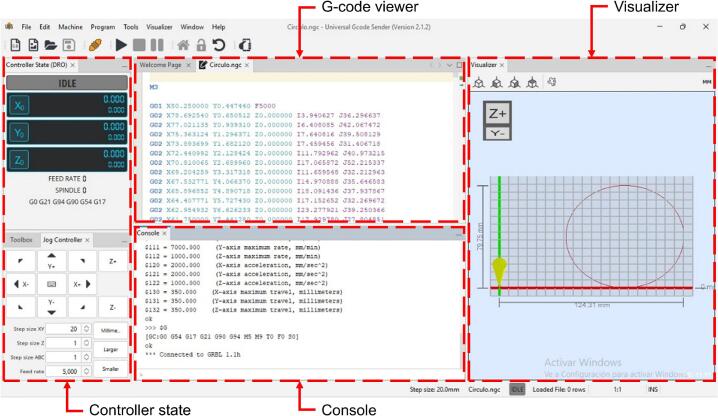Open the Machine menu
The image size is (718, 416).
pyautogui.click(x=70, y=26)
